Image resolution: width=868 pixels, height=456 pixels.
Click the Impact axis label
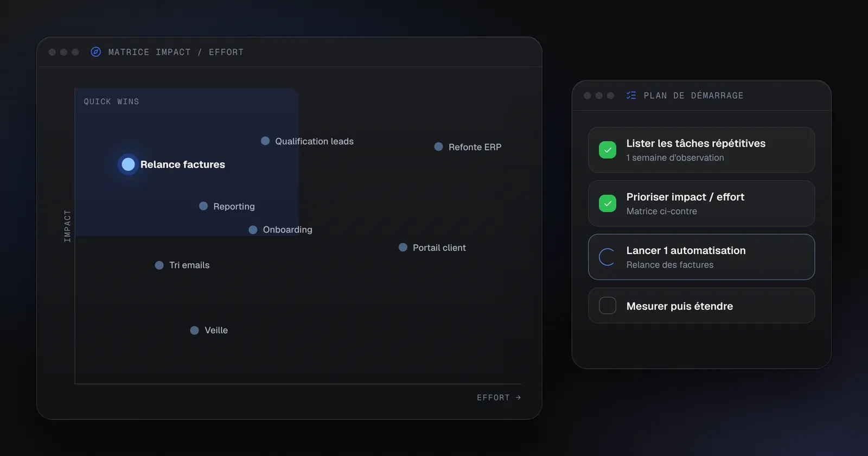pos(67,226)
